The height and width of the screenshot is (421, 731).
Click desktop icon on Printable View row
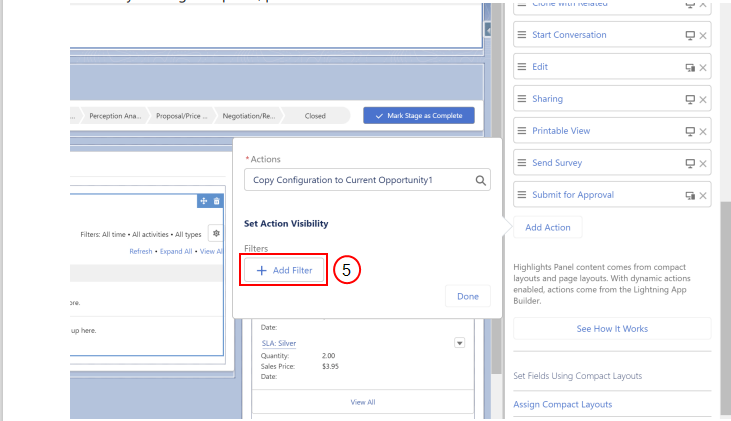point(690,131)
